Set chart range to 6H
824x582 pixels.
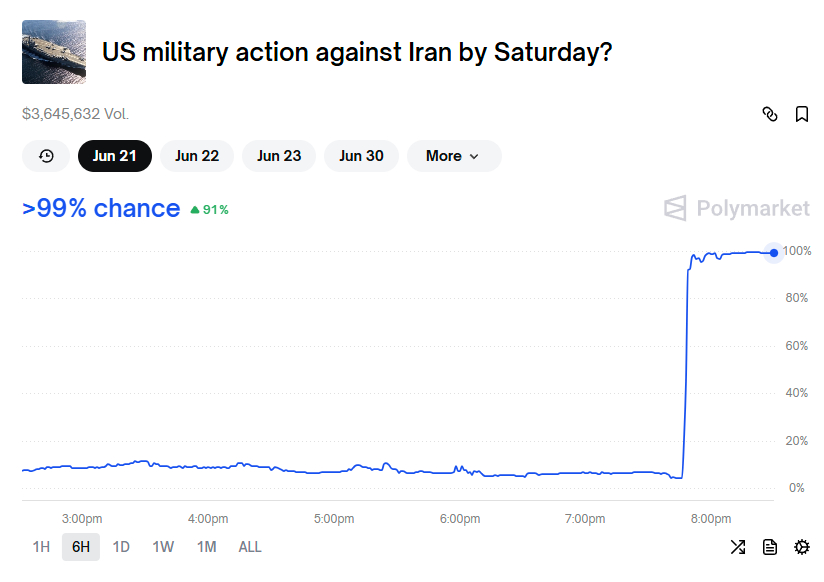coord(81,547)
